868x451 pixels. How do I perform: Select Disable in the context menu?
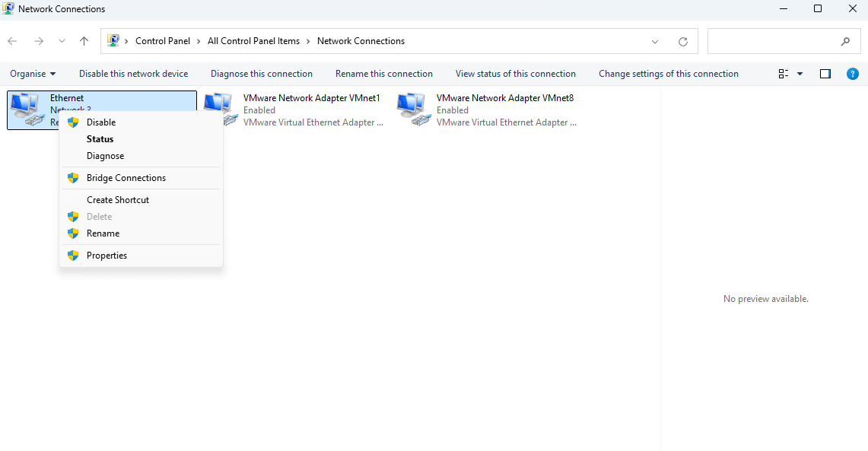pyautogui.click(x=101, y=122)
